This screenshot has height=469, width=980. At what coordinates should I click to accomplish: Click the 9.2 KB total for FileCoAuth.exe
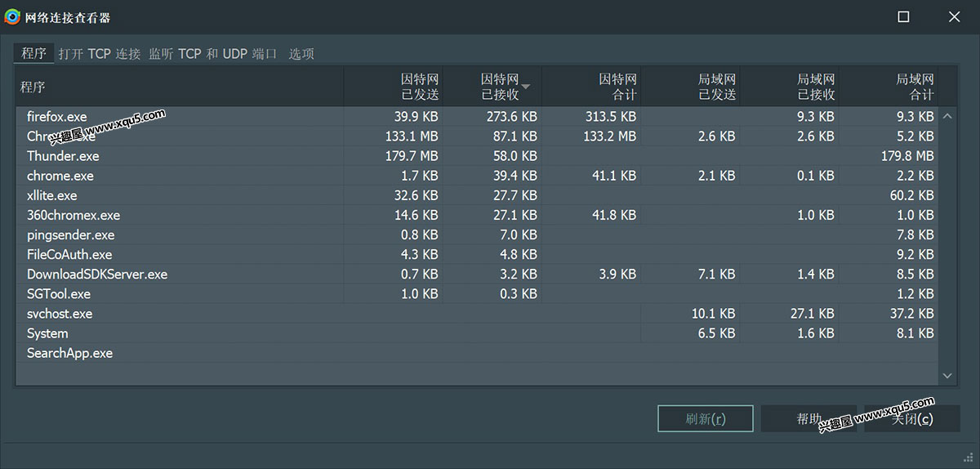pyautogui.click(x=915, y=255)
